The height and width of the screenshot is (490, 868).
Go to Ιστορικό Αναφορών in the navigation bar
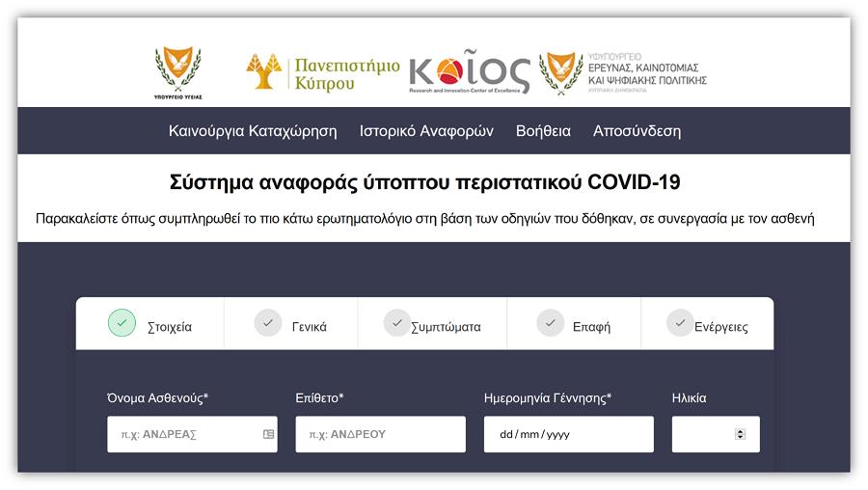click(x=426, y=131)
